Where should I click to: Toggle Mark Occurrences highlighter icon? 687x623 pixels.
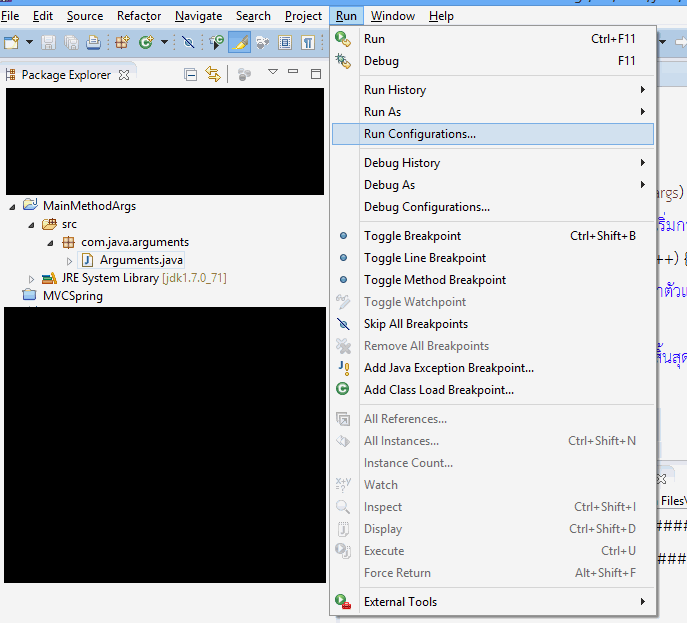240,42
